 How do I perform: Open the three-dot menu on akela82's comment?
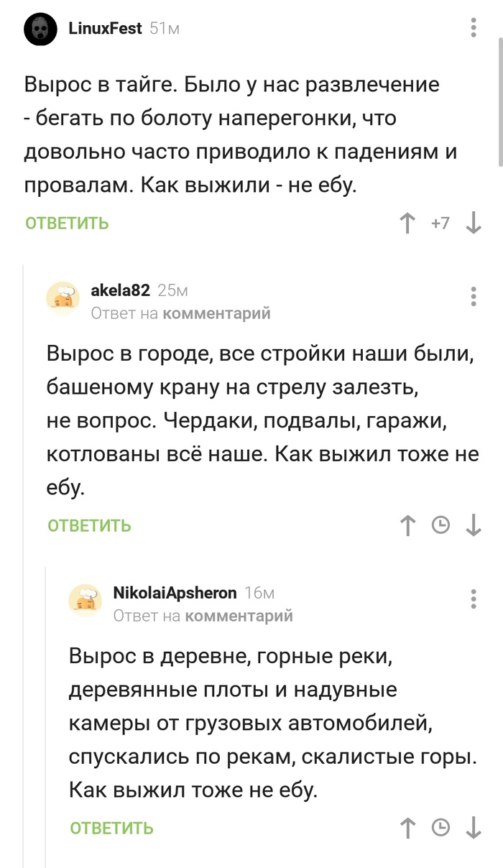tap(472, 295)
